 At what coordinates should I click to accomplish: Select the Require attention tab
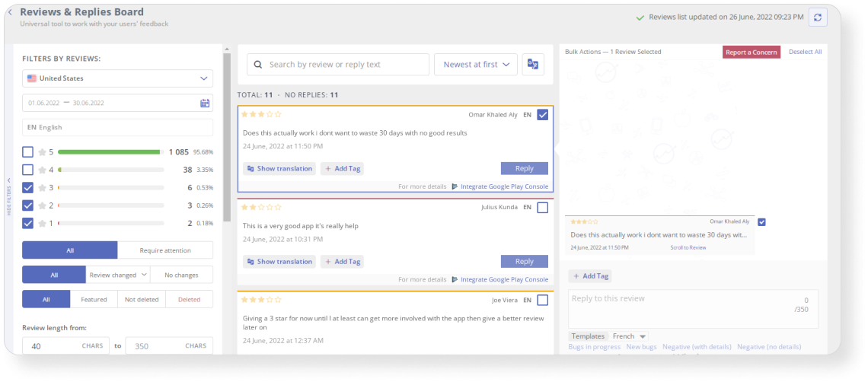pyautogui.click(x=165, y=250)
